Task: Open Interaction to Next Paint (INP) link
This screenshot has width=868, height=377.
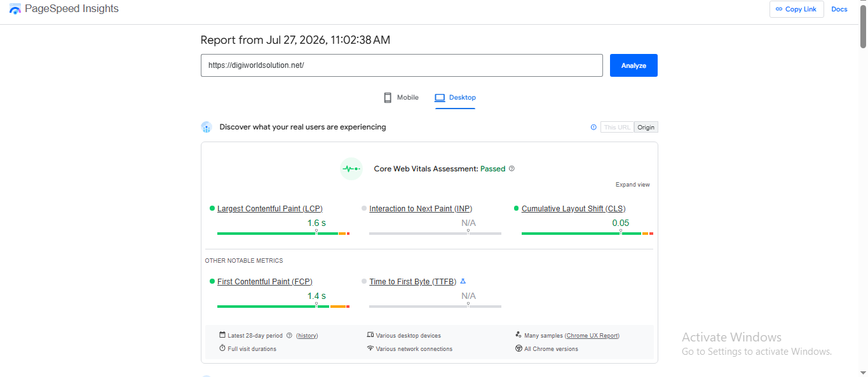Action: pyautogui.click(x=421, y=209)
